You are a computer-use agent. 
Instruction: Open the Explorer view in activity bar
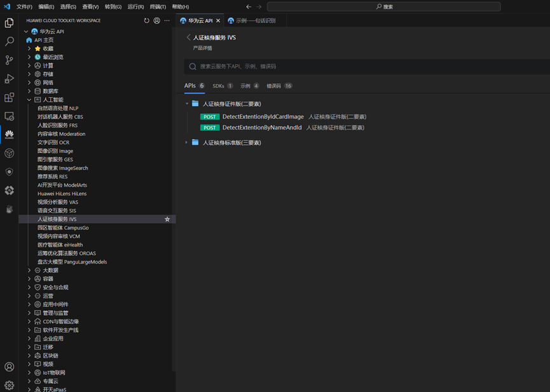(x=9, y=23)
